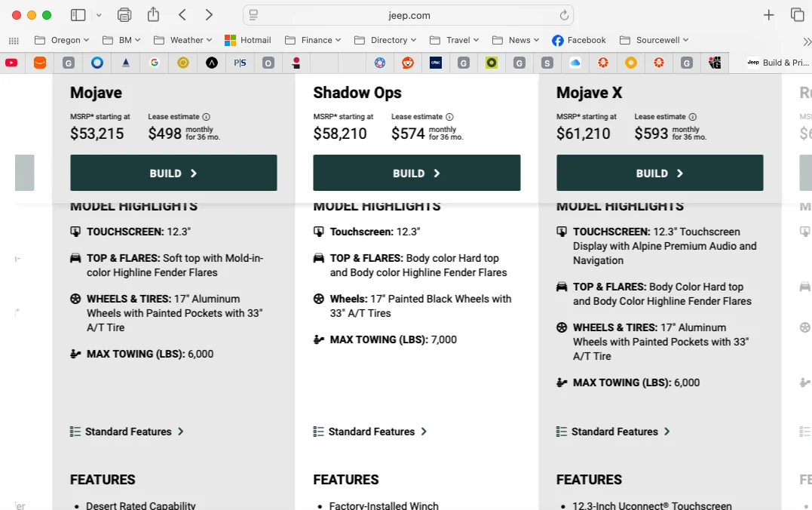Go back with the left arrow

point(182,15)
